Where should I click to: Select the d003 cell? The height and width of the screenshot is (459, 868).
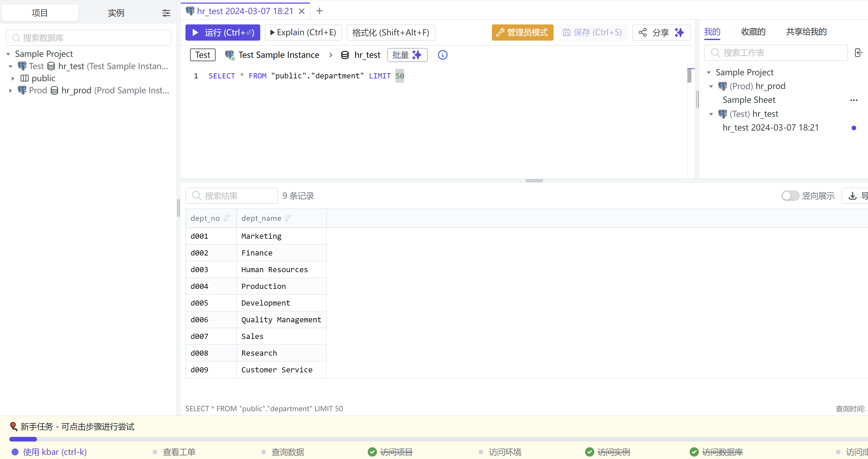coord(211,269)
